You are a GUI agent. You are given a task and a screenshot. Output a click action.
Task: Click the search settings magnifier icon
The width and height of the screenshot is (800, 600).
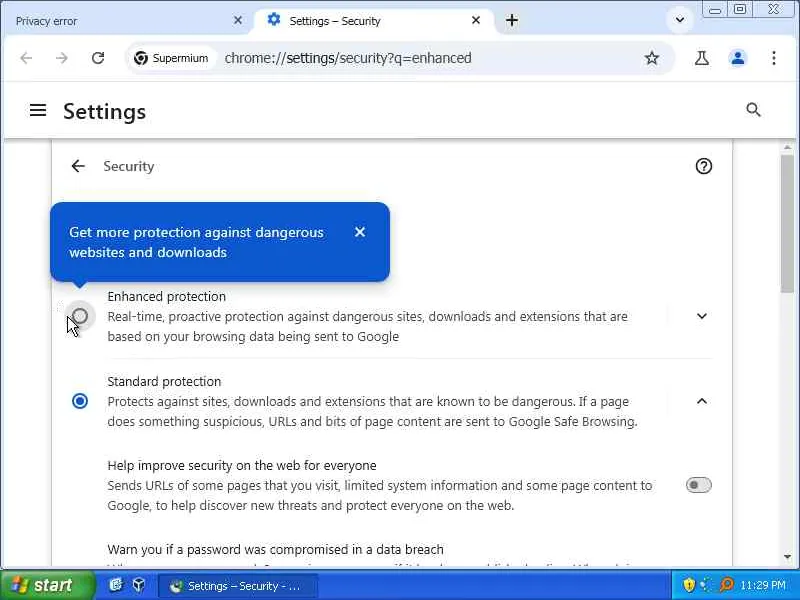click(x=754, y=111)
